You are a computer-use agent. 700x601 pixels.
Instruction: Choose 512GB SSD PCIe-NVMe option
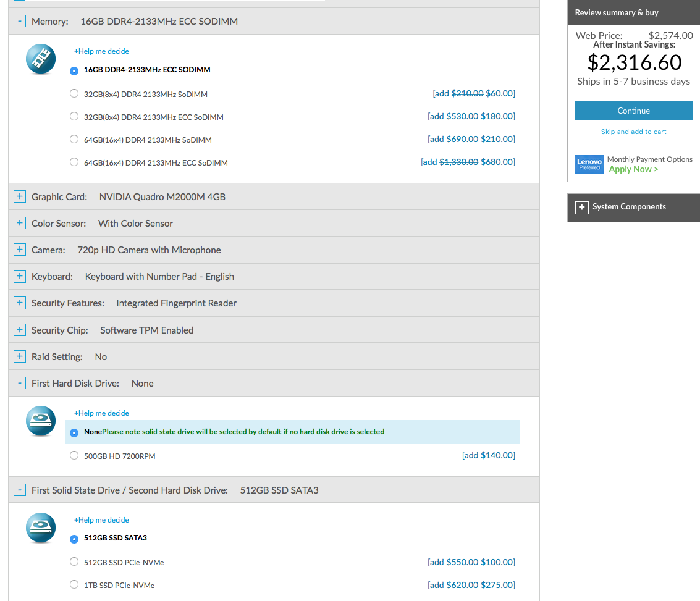(x=74, y=561)
